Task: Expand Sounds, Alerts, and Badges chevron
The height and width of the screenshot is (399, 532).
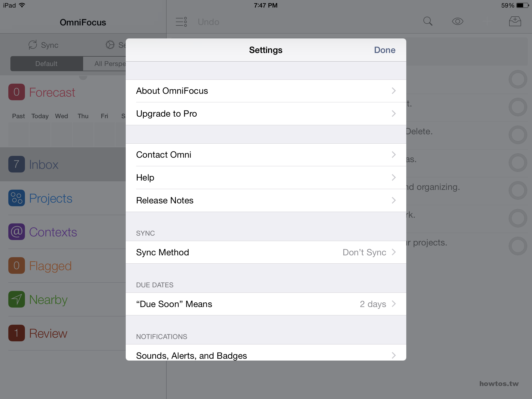Action: [394, 355]
